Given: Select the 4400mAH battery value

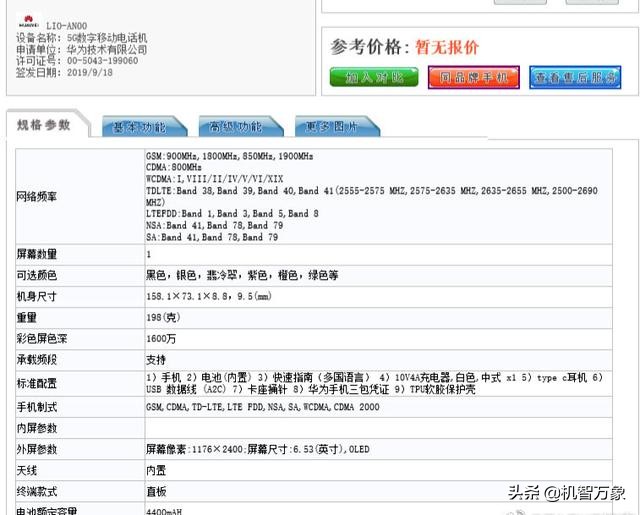Looking at the screenshot, I should pos(164,511).
